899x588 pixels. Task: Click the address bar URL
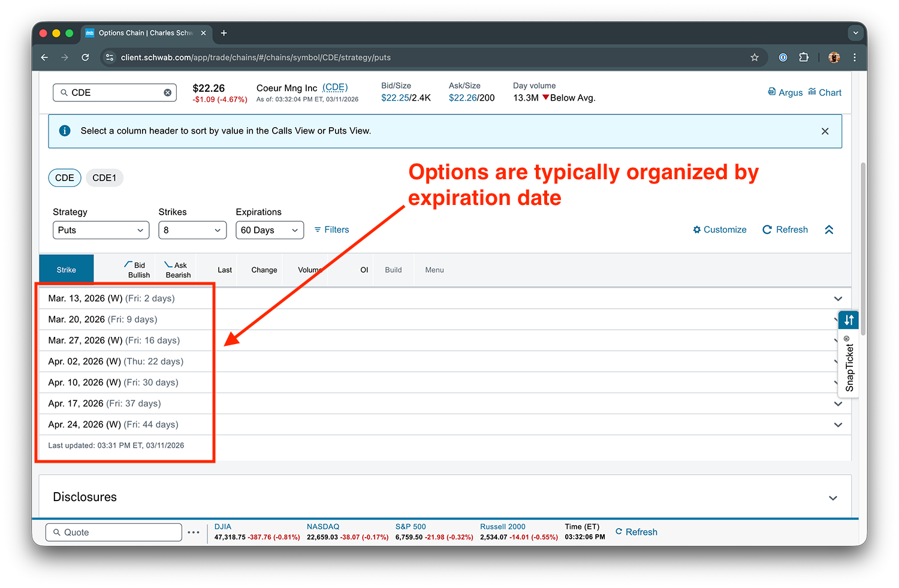click(x=256, y=58)
